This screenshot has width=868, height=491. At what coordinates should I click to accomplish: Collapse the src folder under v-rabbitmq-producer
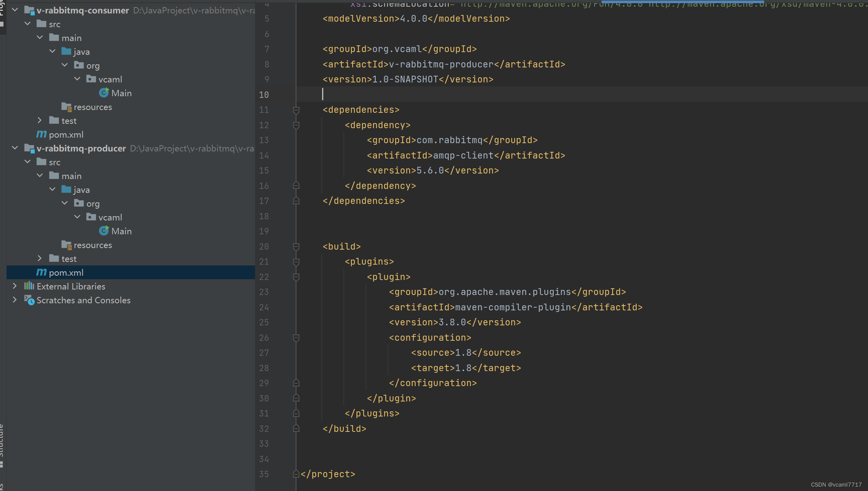(x=28, y=161)
